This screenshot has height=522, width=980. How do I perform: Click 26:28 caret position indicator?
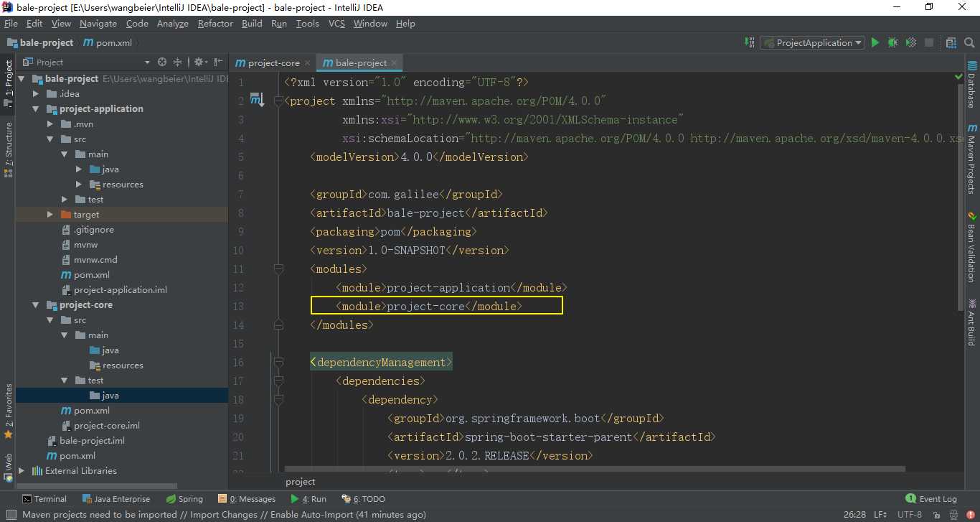tap(854, 514)
